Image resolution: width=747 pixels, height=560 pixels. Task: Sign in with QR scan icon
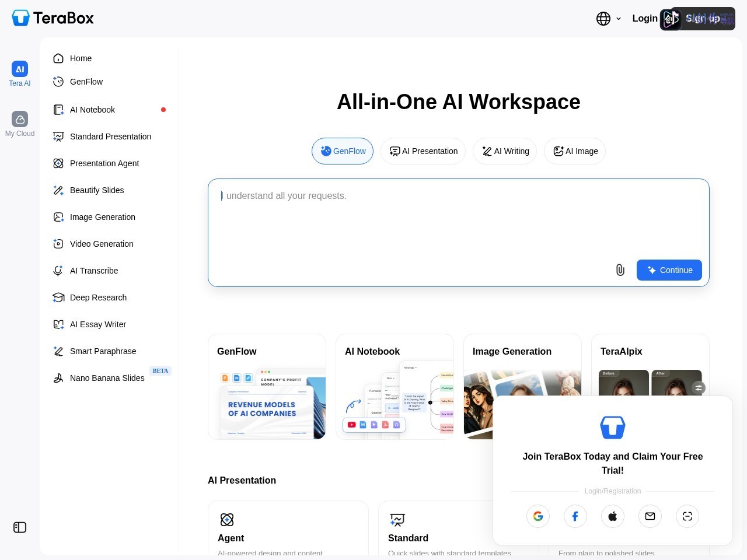coord(687,516)
